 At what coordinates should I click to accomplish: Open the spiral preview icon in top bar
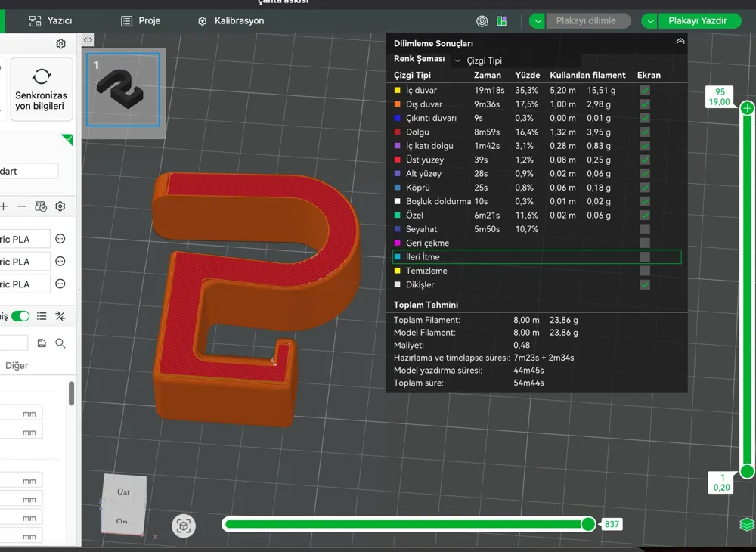pos(482,20)
